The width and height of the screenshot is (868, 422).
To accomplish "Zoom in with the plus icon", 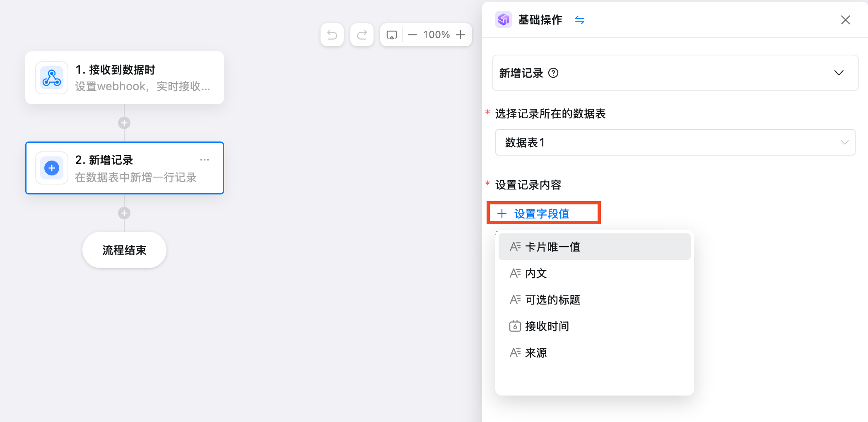I will coord(461,35).
